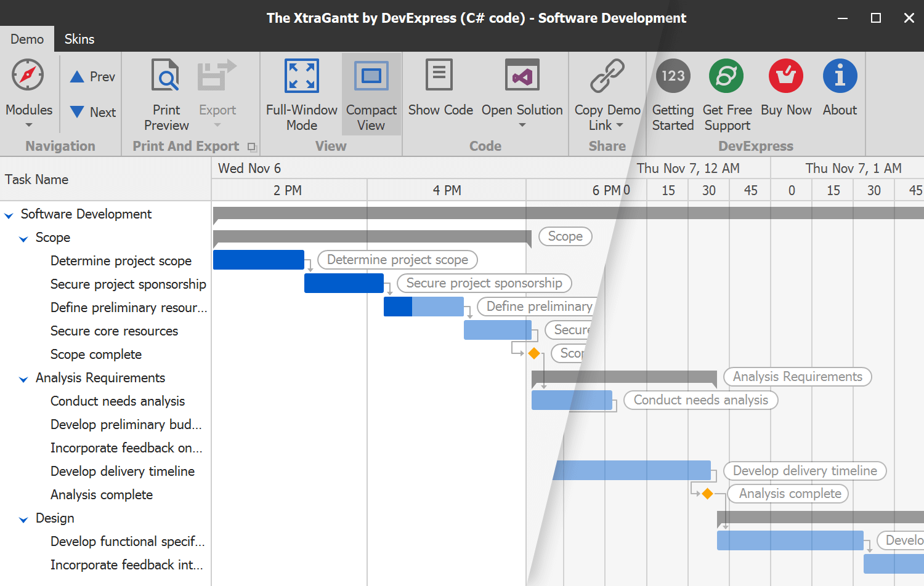Click the Modules navigation icon
This screenshot has width=924, height=586.
[28, 74]
